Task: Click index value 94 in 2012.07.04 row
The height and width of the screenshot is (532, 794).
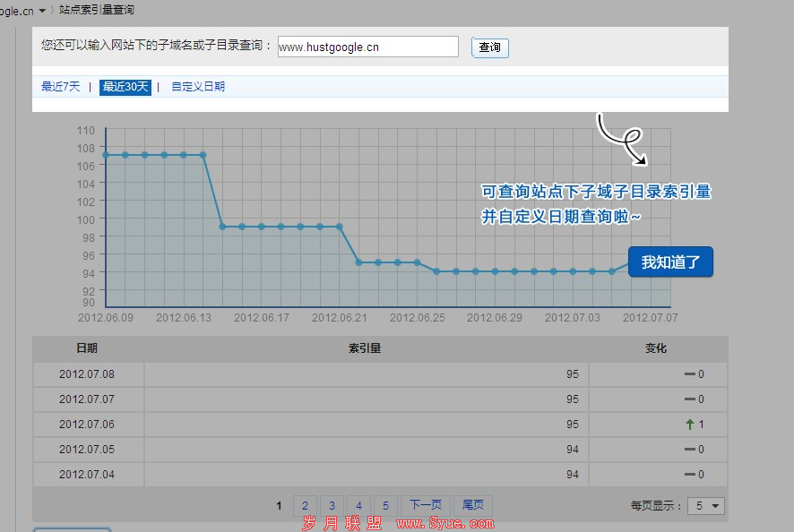Action: [573, 475]
